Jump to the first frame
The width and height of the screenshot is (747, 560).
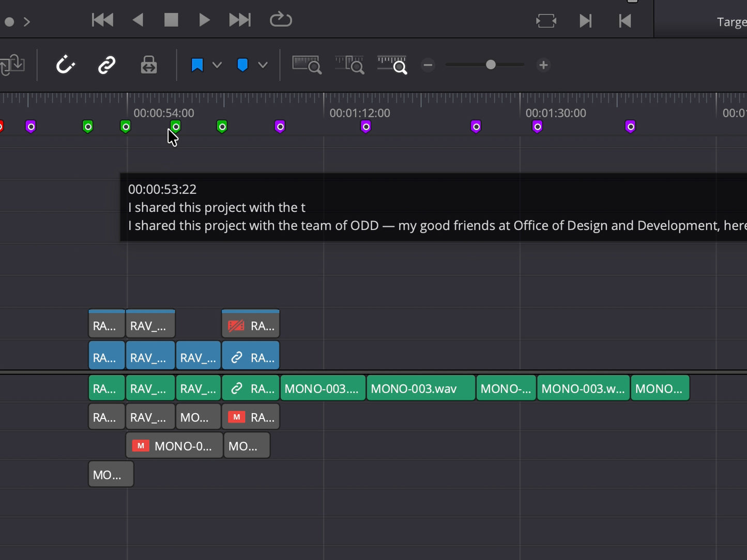pyautogui.click(x=102, y=20)
